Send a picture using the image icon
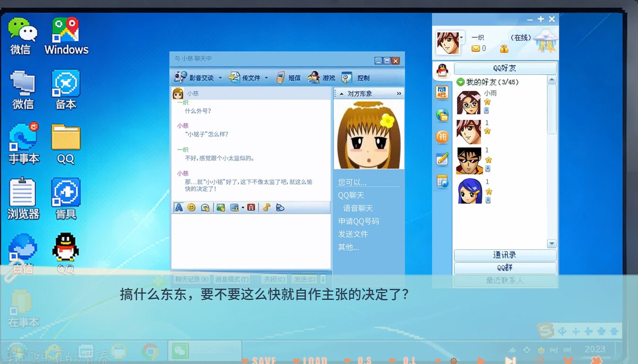This screenshot has height=364, width=638. coord(221,207)
